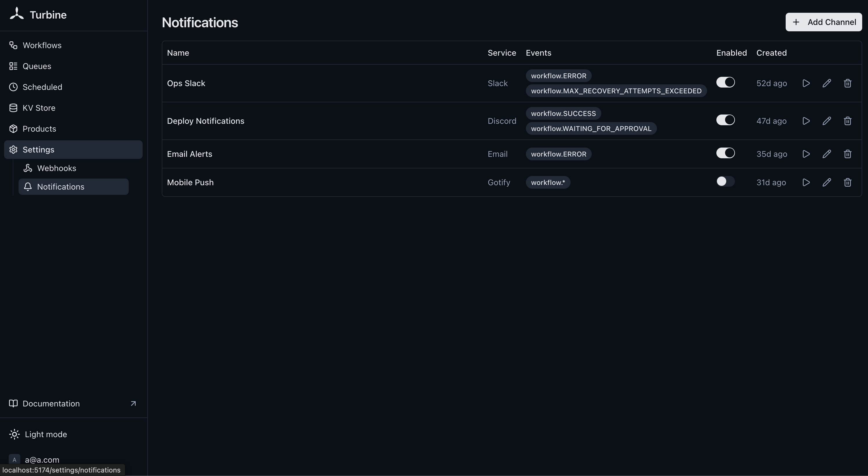Click the Events column header
The image size is (868, 476).
point(538,53)
